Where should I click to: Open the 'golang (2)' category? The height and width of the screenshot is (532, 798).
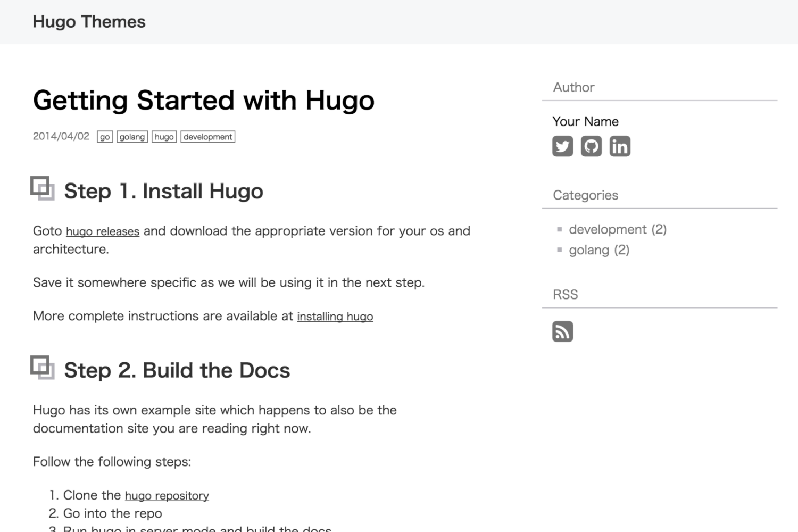coord(599,250)
